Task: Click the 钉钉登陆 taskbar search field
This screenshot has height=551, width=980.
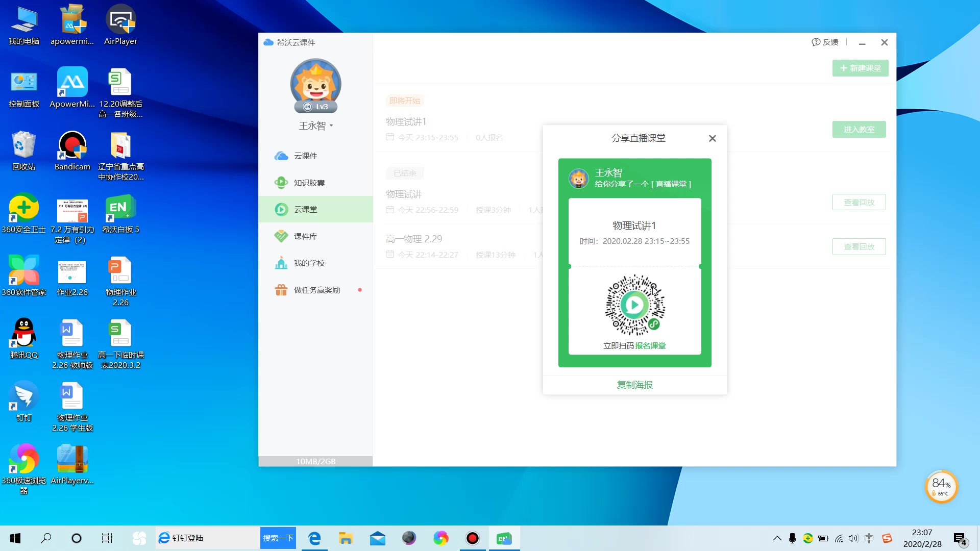Action: (x=208, y=538)
